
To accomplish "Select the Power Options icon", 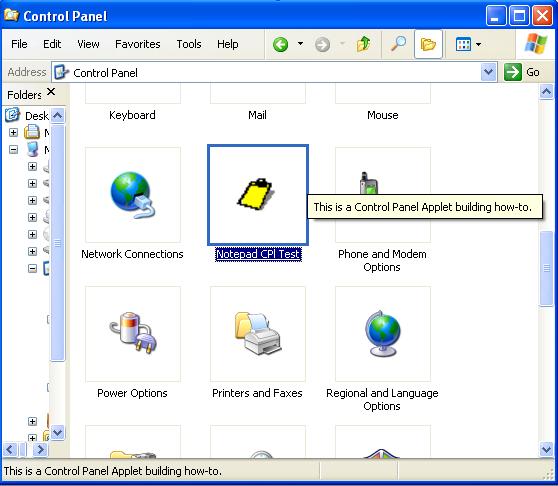I will pyautogui.click(x=133, y=334).
